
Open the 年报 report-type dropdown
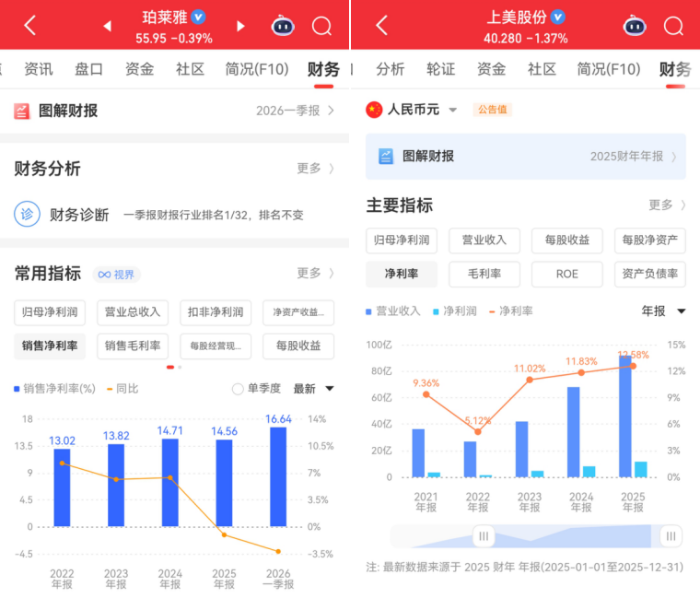tap(663, 311)
